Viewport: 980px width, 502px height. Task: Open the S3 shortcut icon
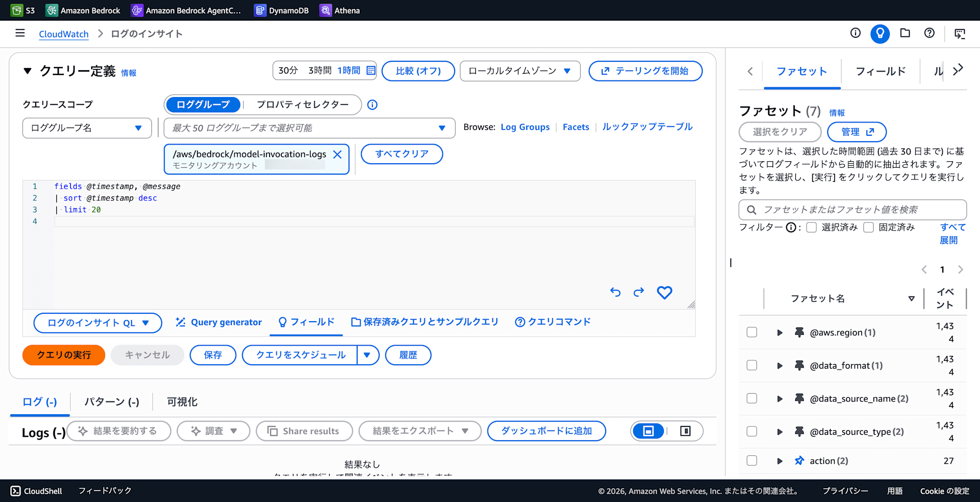point(17,10)
